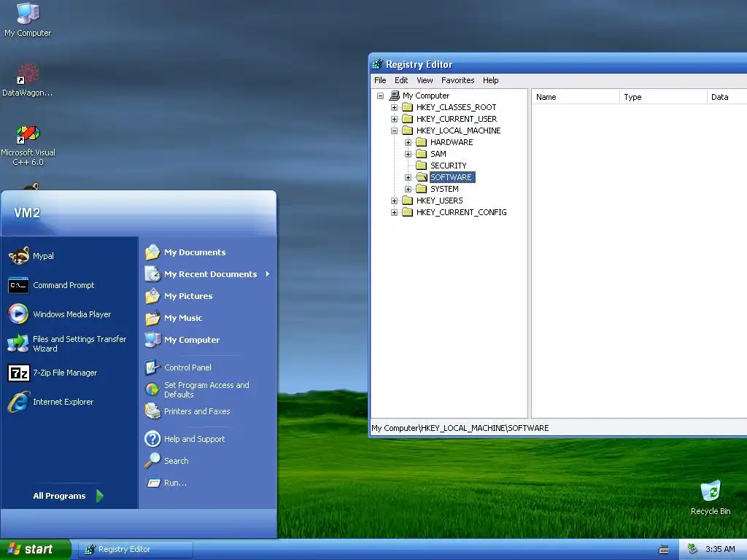Screen dimensions: 747x560
Task: Select the DataWagon desktop shortcut
Action: tap(28, 79)
